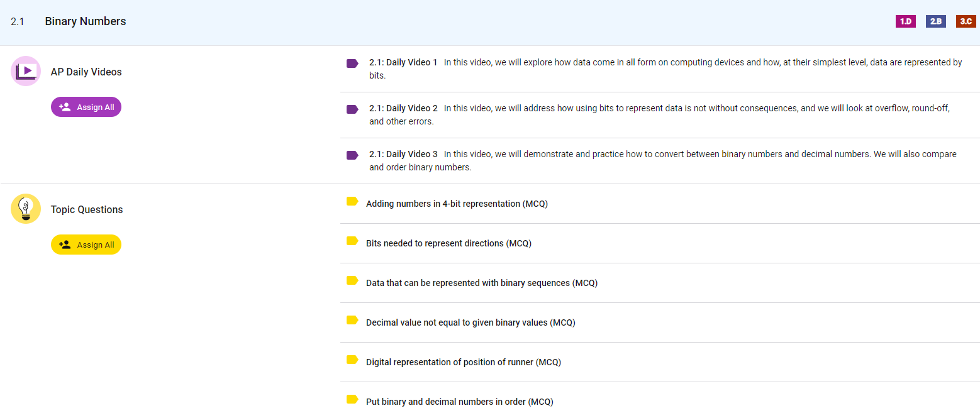Collapse the 2.1 Binary Numbers section header
980x413 pixels.
click(85, 22)
